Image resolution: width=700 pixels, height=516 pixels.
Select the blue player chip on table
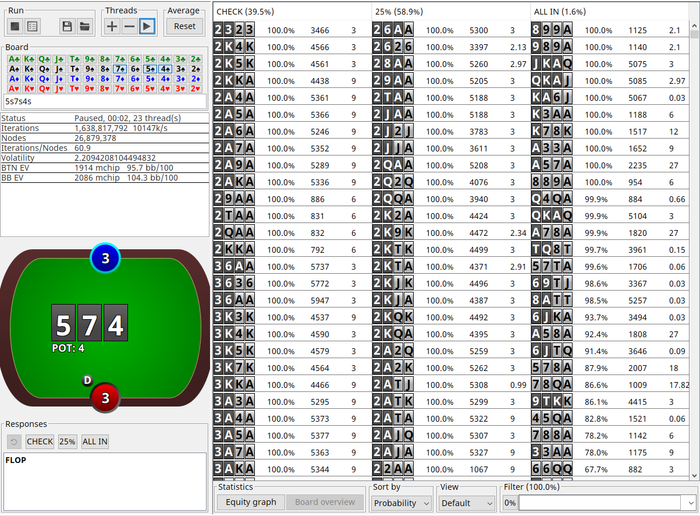click(x=105, y=258)
